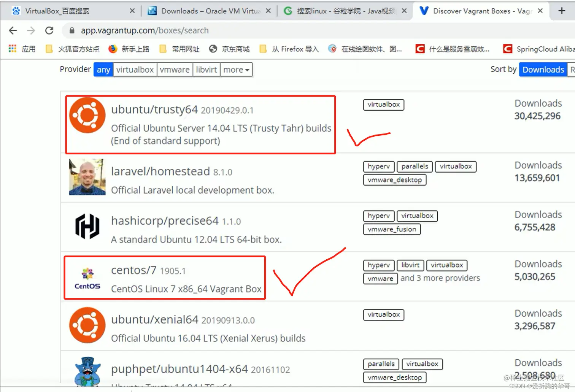Sort results by Downloads
This screenshot has width=575, height=392.
click(x=543, y=70)
